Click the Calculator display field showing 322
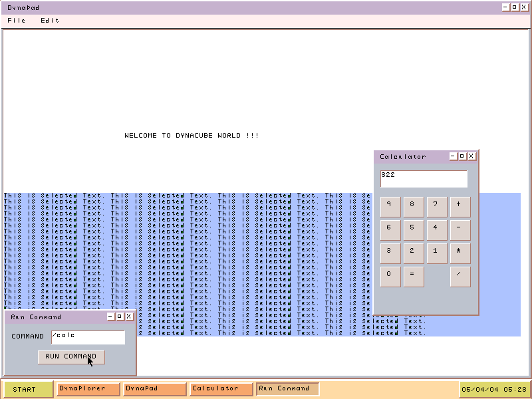The width and height of the screenshot is (532, 399). click(x=424, y=178)
